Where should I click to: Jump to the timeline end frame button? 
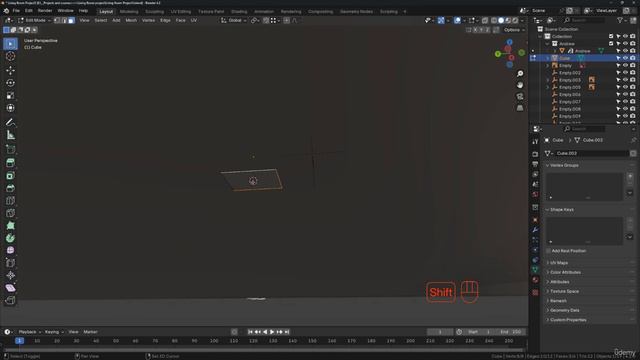tap(287, 332)
